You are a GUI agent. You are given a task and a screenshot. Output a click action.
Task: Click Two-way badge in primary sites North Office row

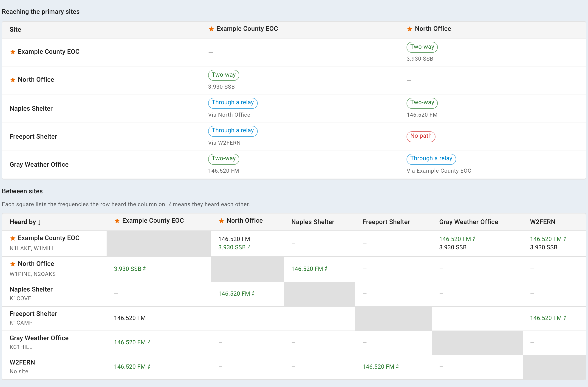pos(223,75)
